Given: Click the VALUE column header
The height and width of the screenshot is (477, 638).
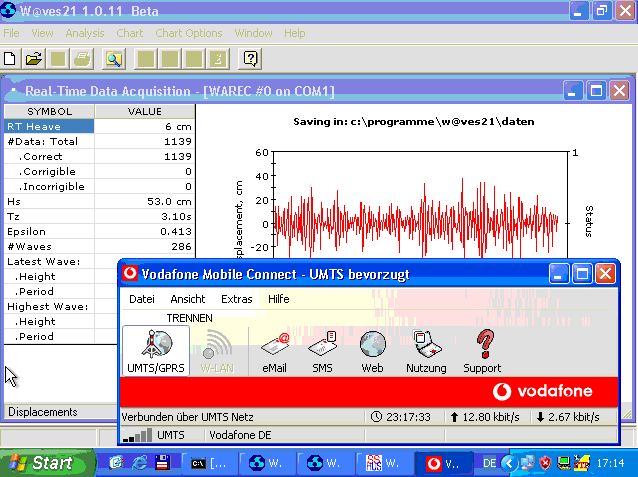Looking at the screenshot, I should [145, 112].
